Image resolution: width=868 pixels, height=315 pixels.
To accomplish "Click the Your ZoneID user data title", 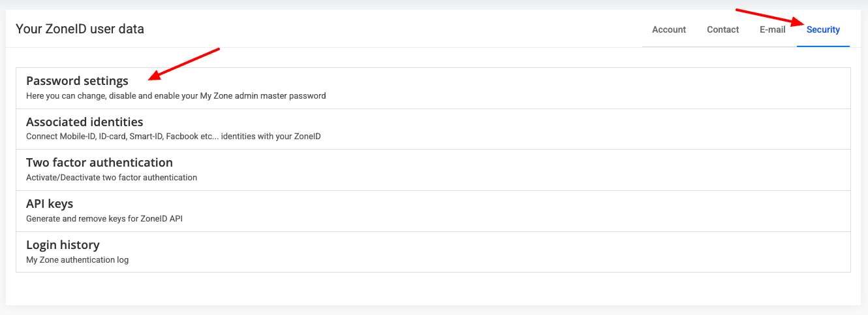I will [80, 29].
